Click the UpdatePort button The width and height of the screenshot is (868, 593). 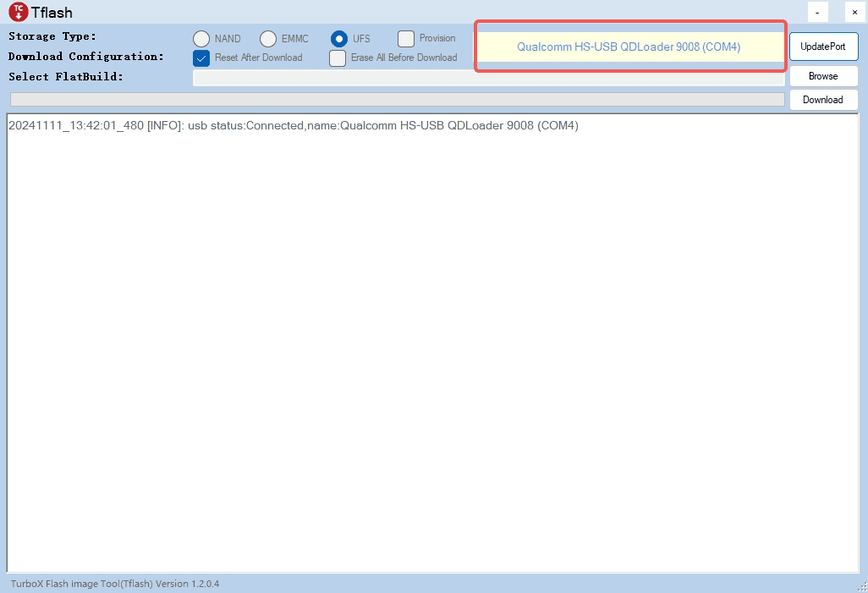tap(823, 47)
